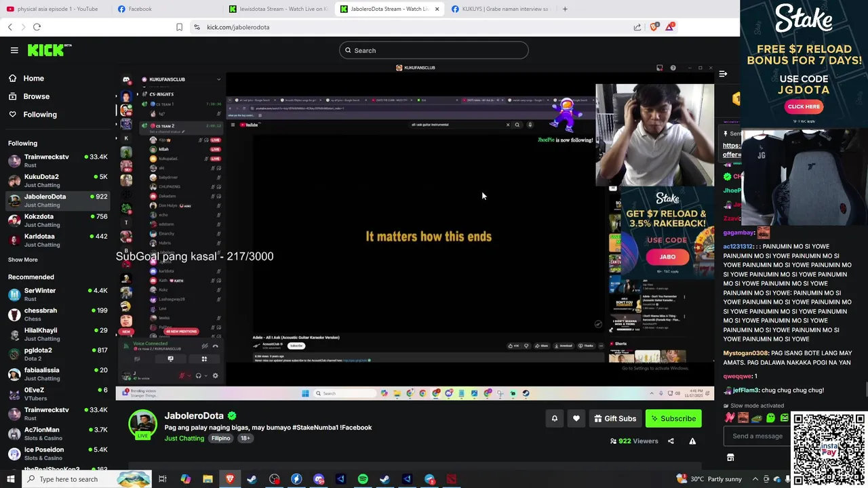Open Ac7ionMan Slots & Casino channel
The image size is (868, 488).
point(58,433)
